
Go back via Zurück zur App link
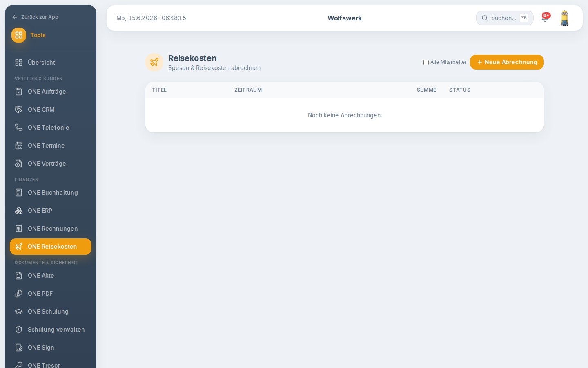pyautogui.click(x=36, y=17)
